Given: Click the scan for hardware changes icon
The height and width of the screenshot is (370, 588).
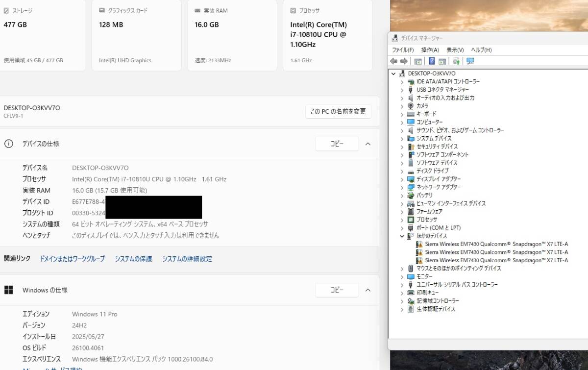Looking at the screenshot, I should click(x=456, y=61).
